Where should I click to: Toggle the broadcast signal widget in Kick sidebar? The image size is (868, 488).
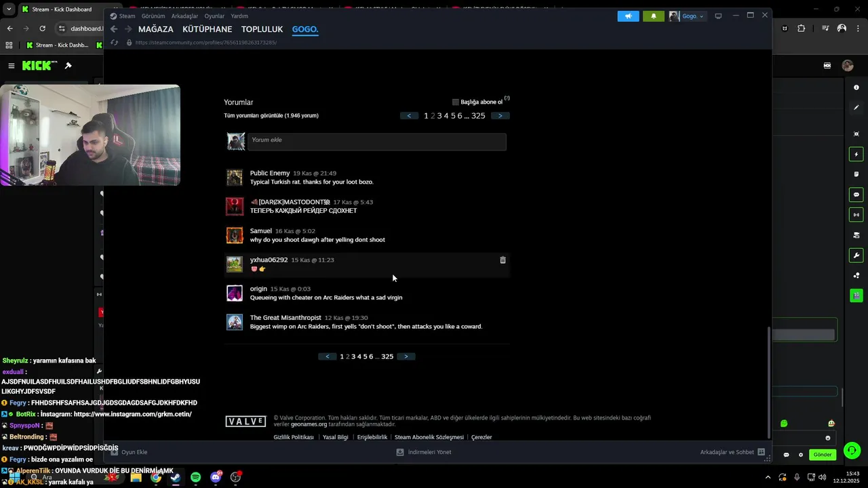856,215
